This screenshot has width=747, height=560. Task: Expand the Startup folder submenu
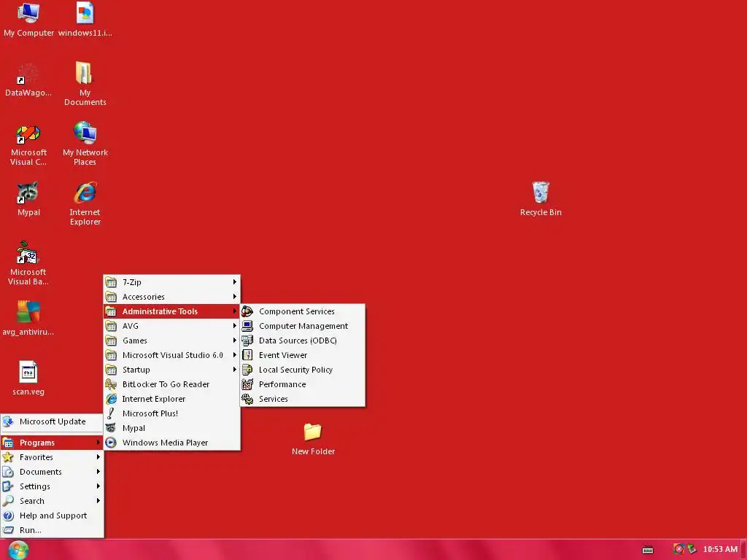[x=171, y=370]
